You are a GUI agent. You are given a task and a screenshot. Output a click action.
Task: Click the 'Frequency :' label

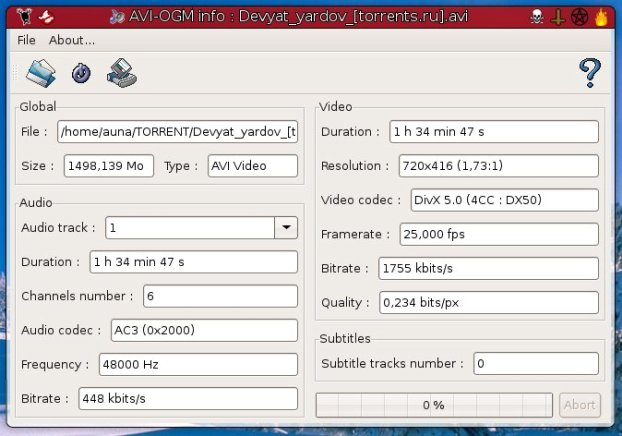[55, 364]
